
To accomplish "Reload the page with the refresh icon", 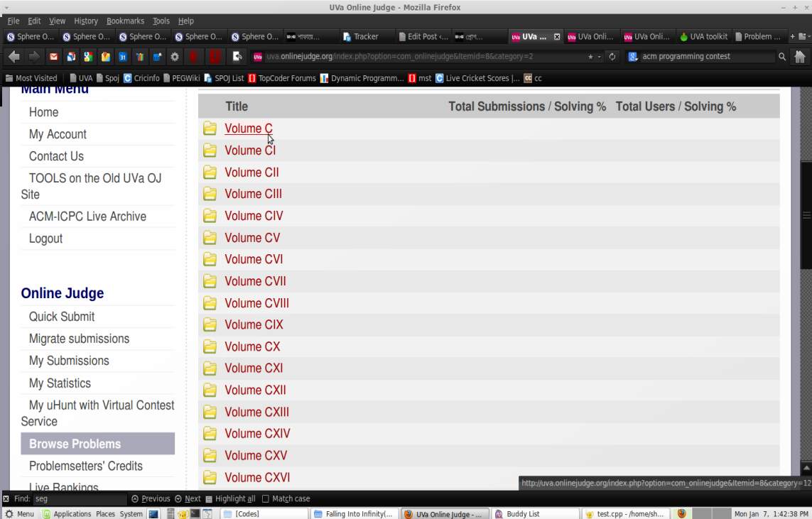I will 612,57.
